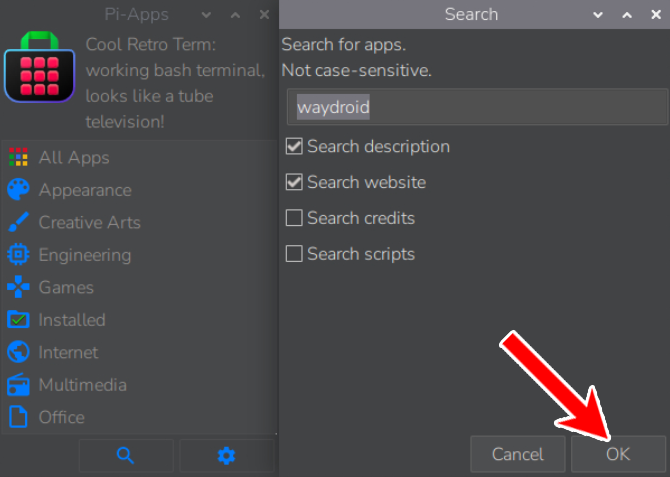The height and width of the screenshot is (477, 670).
Task: Select the Creative Arts brush icon
Action: [x=18, y=222]
